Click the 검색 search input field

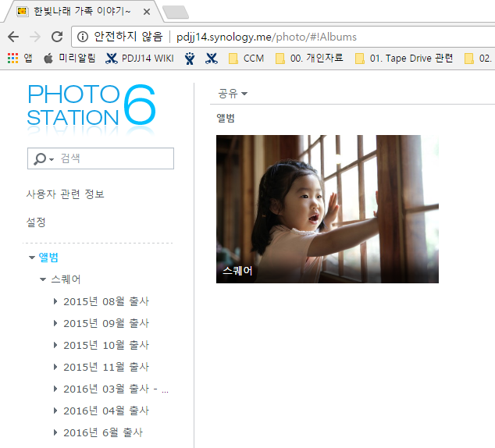click(113, 158)
